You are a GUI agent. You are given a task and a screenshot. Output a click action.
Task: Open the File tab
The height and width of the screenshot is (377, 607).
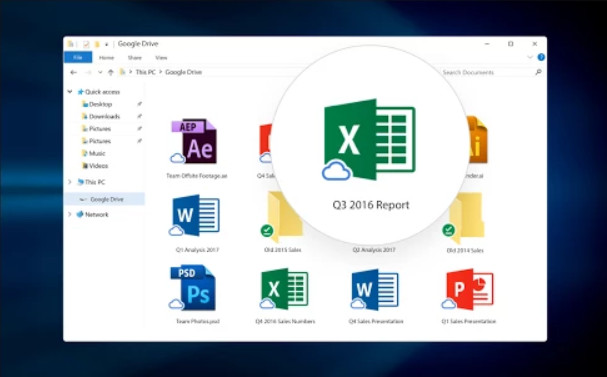coord(78,57)
